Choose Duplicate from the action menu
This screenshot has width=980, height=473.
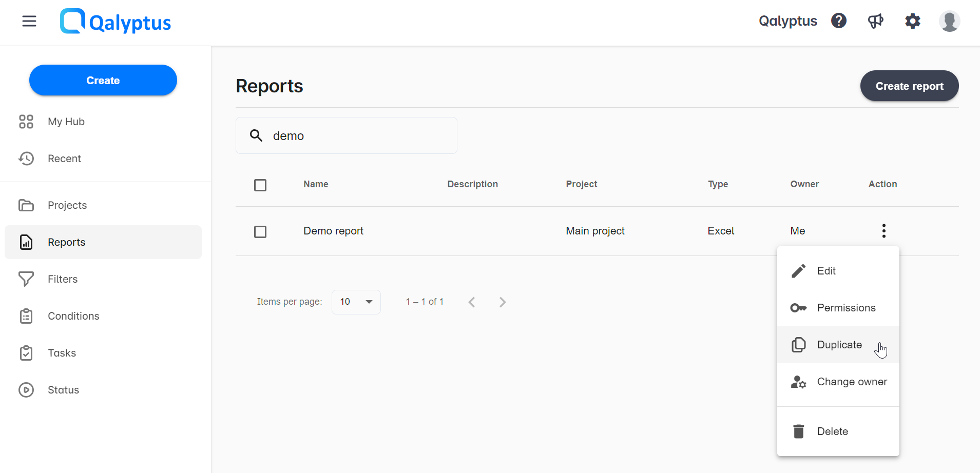pyautogui.click(x=839, y=345)
